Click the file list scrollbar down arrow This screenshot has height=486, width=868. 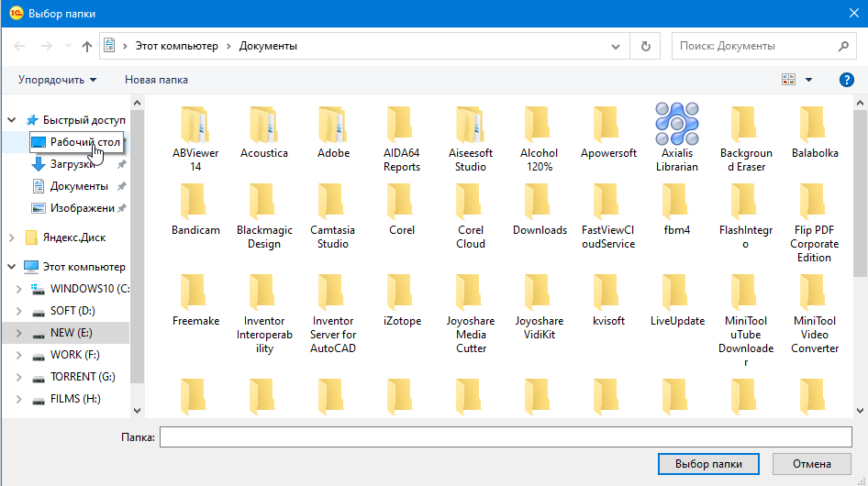860,411
